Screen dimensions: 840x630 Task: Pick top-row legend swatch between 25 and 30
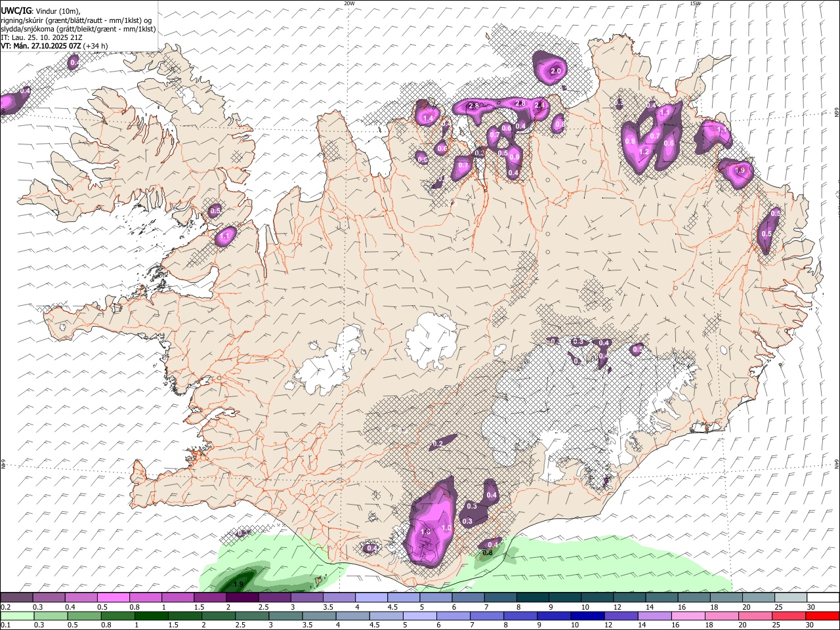pos(791,598)
